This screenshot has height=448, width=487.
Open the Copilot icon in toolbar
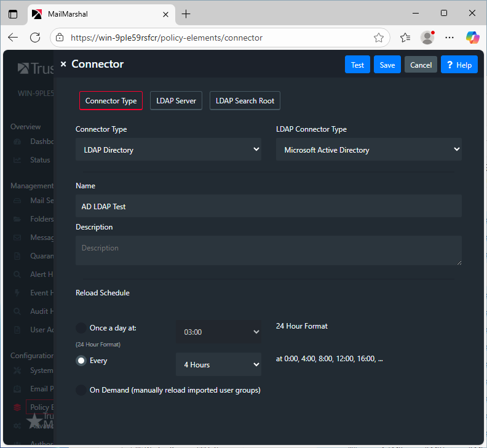pyautogui.click(x=472, y=38)
